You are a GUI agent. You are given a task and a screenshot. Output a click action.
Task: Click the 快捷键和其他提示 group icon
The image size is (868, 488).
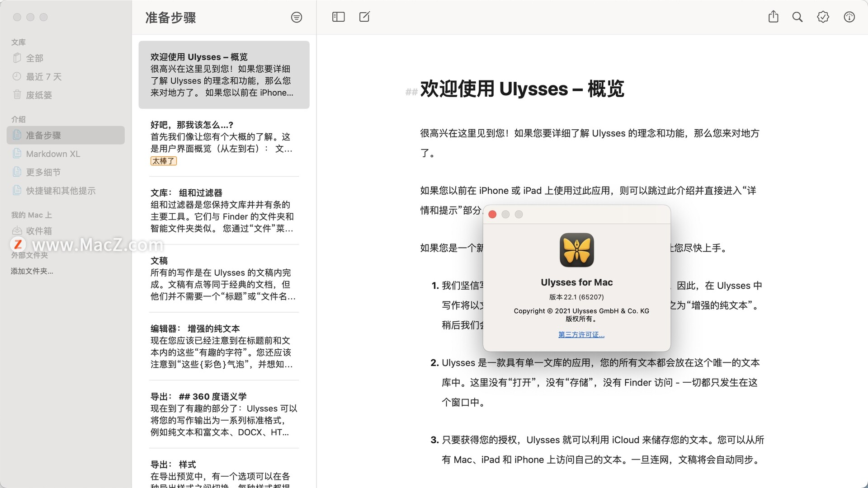tap(17, 190)
